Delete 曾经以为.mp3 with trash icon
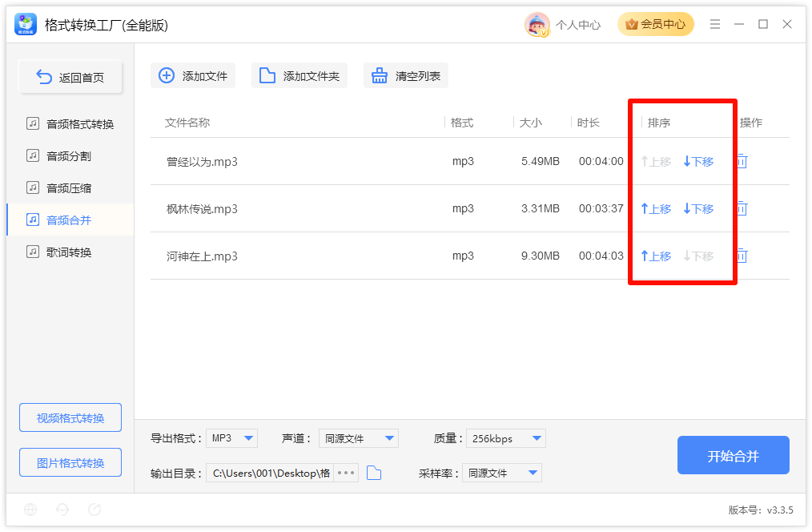812x532 pixels. (x=742, y=161)
